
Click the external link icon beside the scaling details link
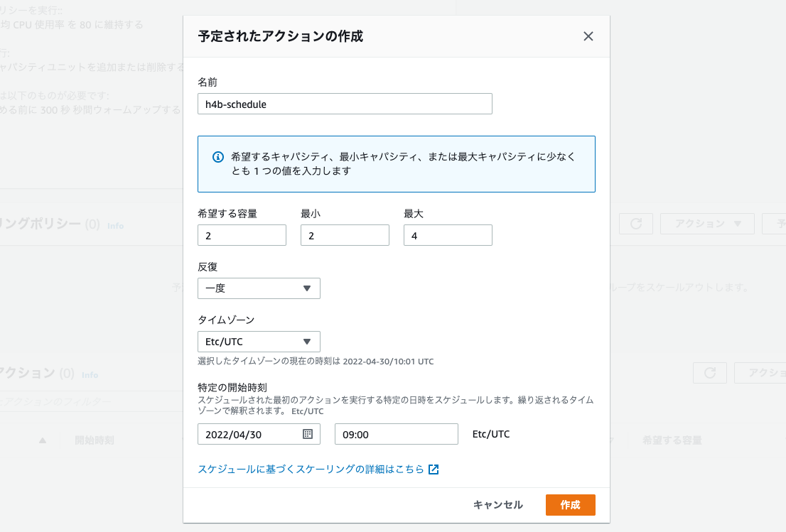coord(434,469)
